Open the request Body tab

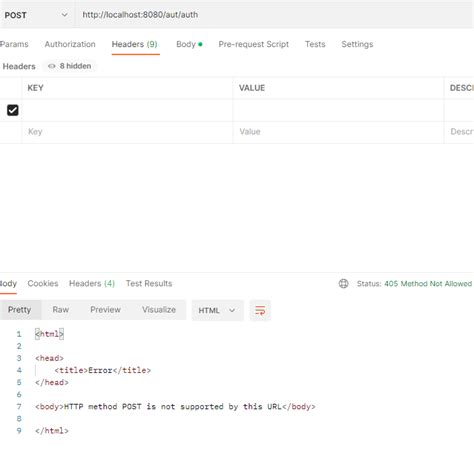[x=189, y=44]
